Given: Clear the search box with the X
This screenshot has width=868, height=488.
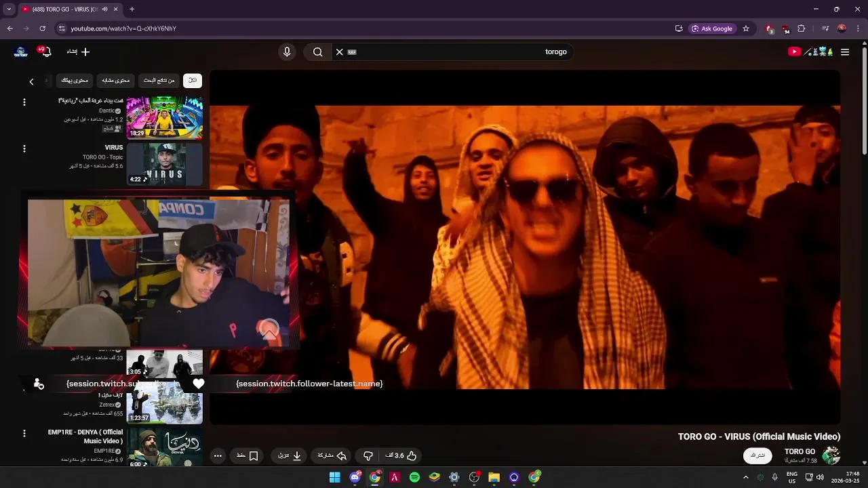Looking at the screenshot, I should coord(340,52).
